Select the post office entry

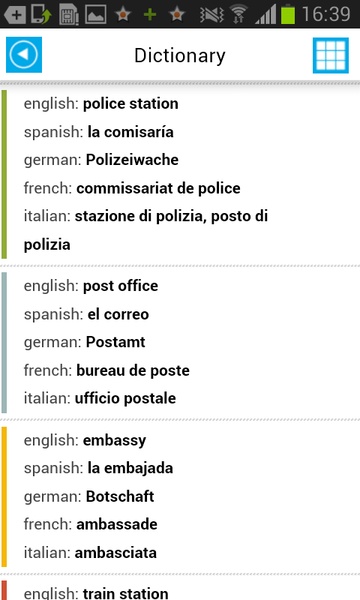[180, 342]
